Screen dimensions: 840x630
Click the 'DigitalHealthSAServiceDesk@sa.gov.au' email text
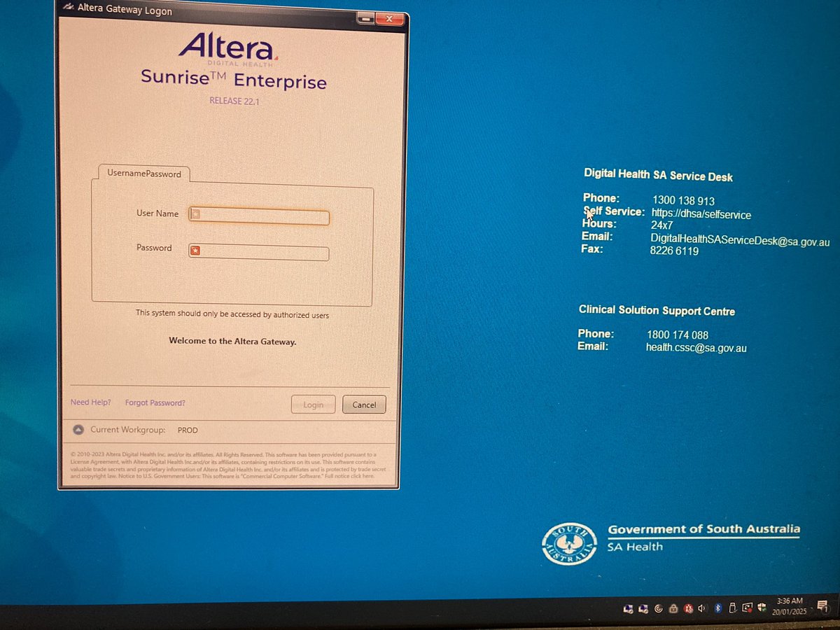[x=740, y=241]
